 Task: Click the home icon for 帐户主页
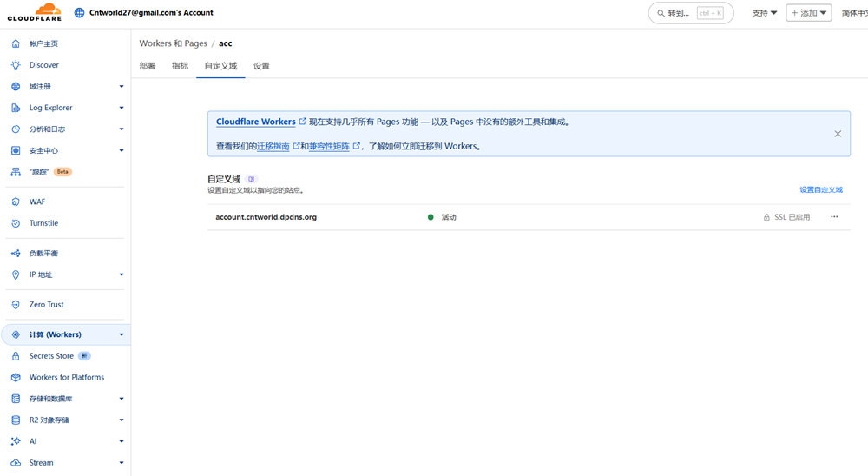point(16,43)
